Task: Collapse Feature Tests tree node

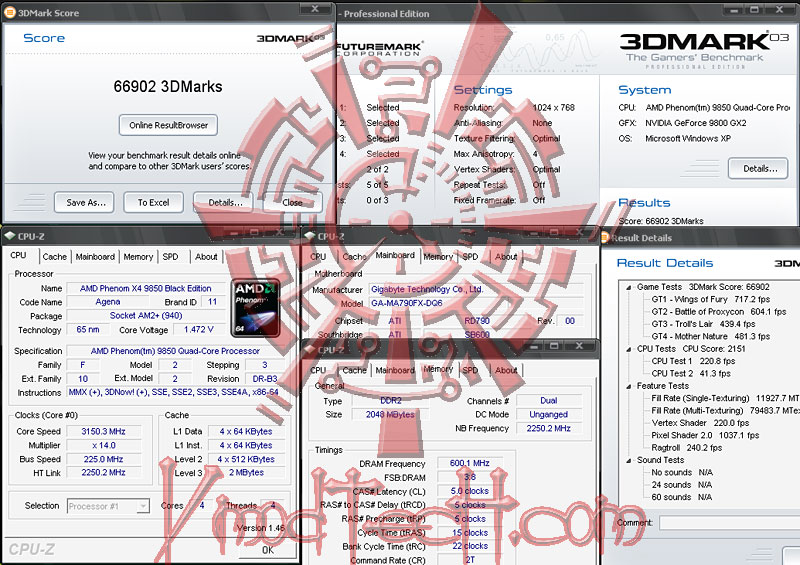Action: coord(629,386)
